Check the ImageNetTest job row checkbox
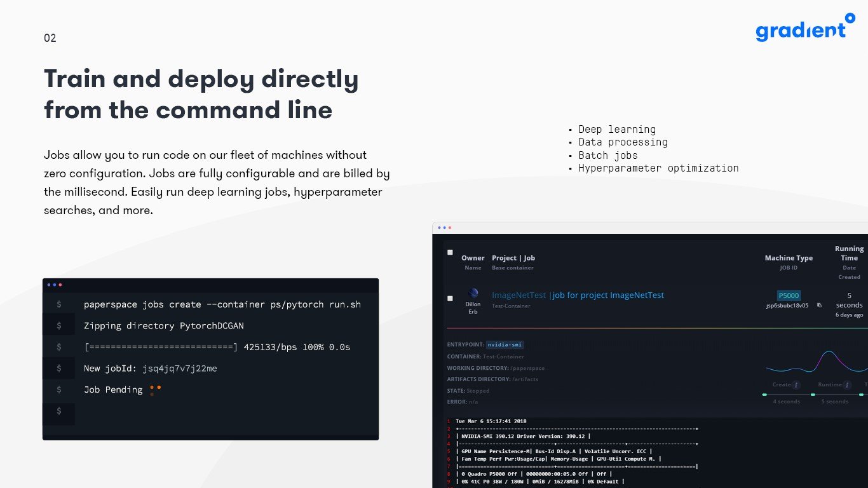 [451, 298]
